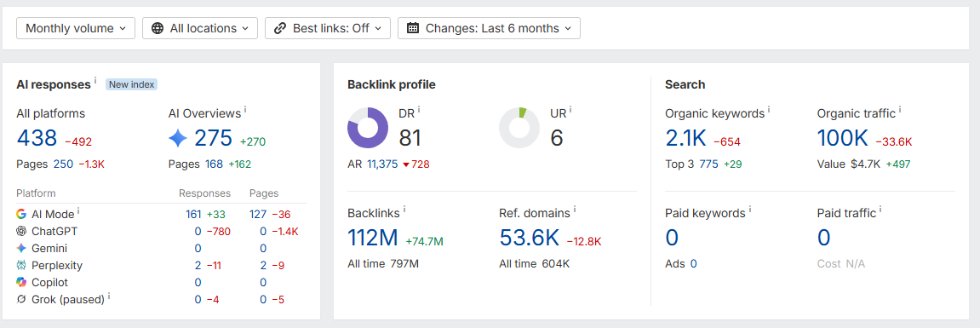980x328 pixels.
Task: Open the Best links: Off dropdown
Action: (328, 28)
